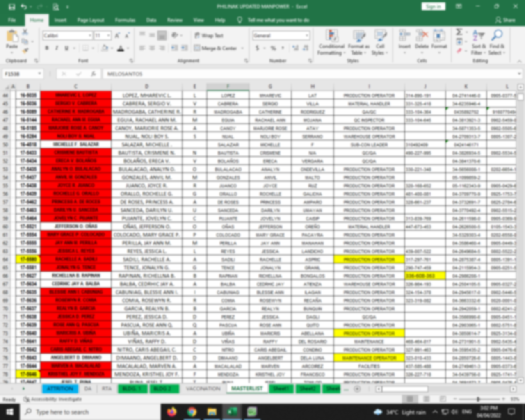525x420 pixels.
Task: Switch to the Insert ribbon tab
Action: click(x=60, y=20)
